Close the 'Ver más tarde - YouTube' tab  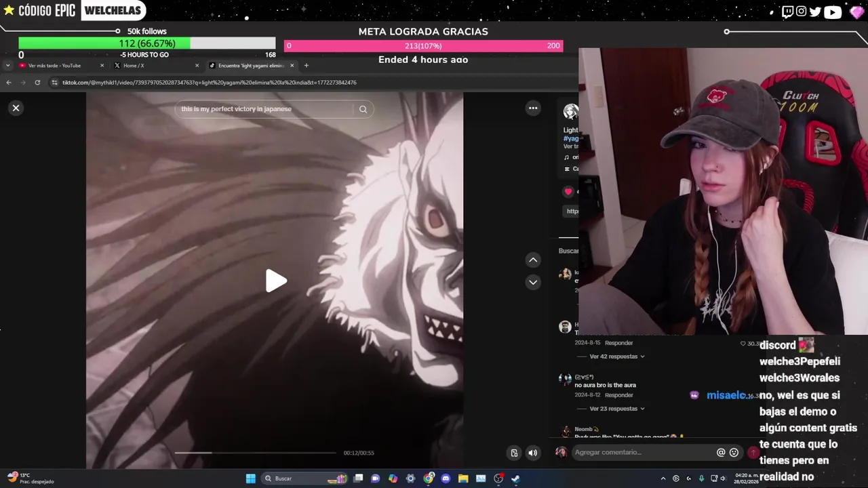pos(102,66)
